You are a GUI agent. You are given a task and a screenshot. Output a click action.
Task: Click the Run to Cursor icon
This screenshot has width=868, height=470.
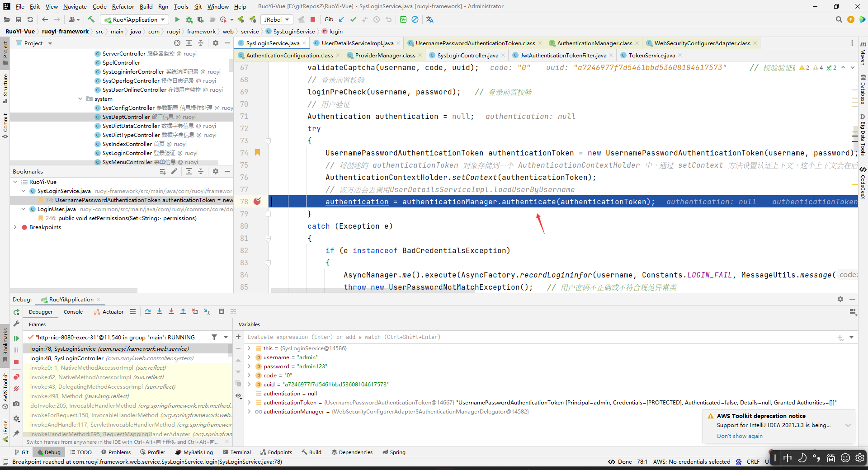[x=207, y=311]
